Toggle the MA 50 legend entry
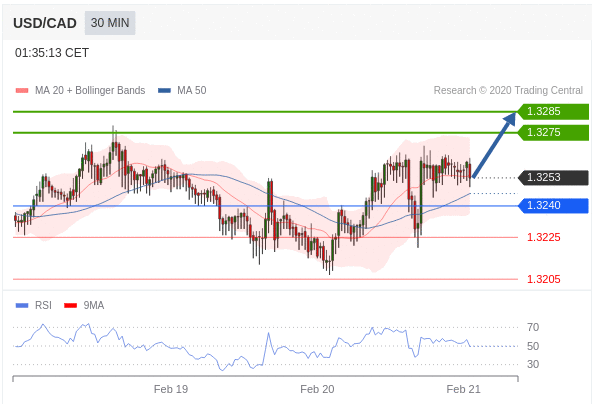The height and width of the screenshot is (411, 597). point(182,90)
